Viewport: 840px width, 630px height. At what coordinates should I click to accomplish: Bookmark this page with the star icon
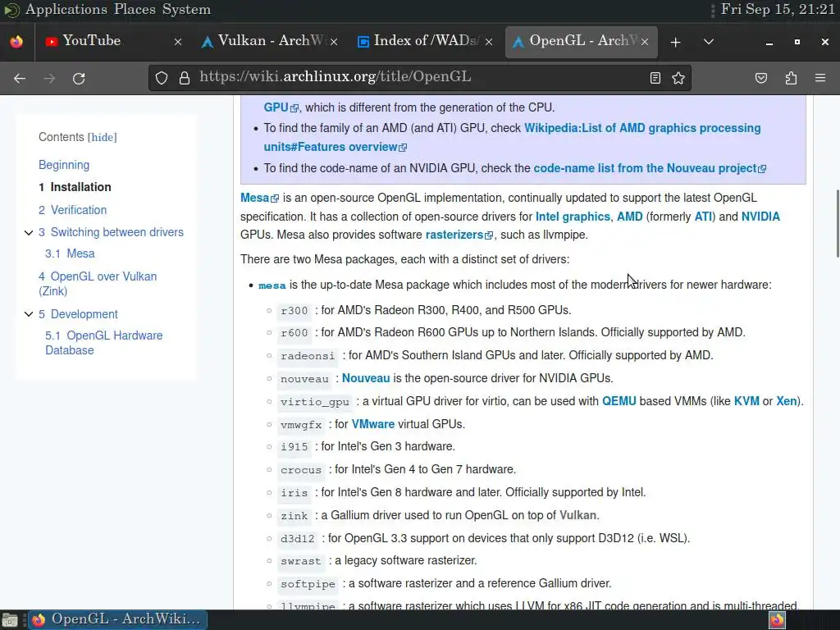coord(678,78)
